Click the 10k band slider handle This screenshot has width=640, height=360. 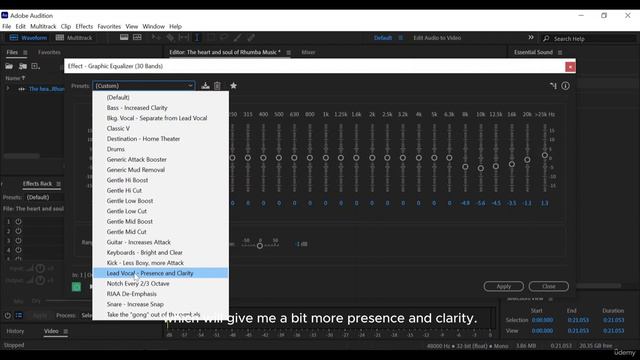[x=480, y=168]
